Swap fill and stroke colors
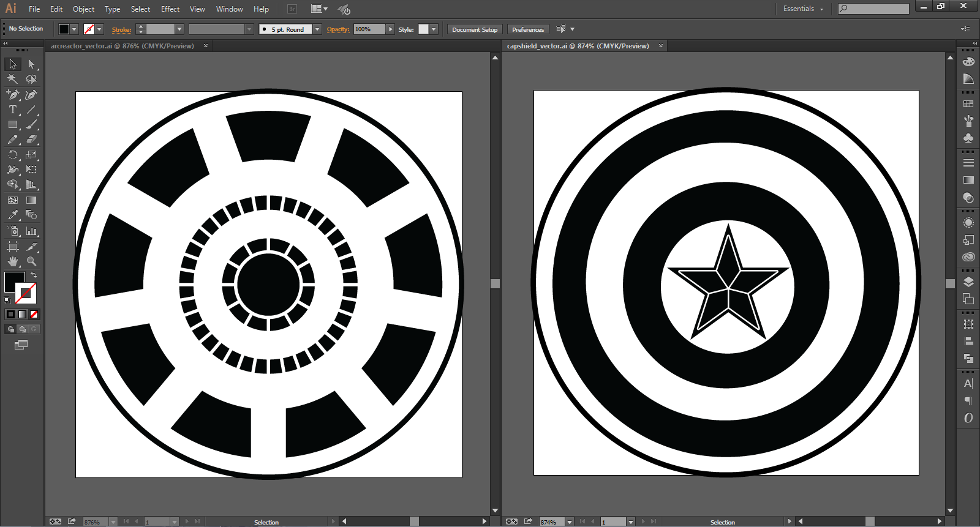The image size is (980, 527). 34,275
